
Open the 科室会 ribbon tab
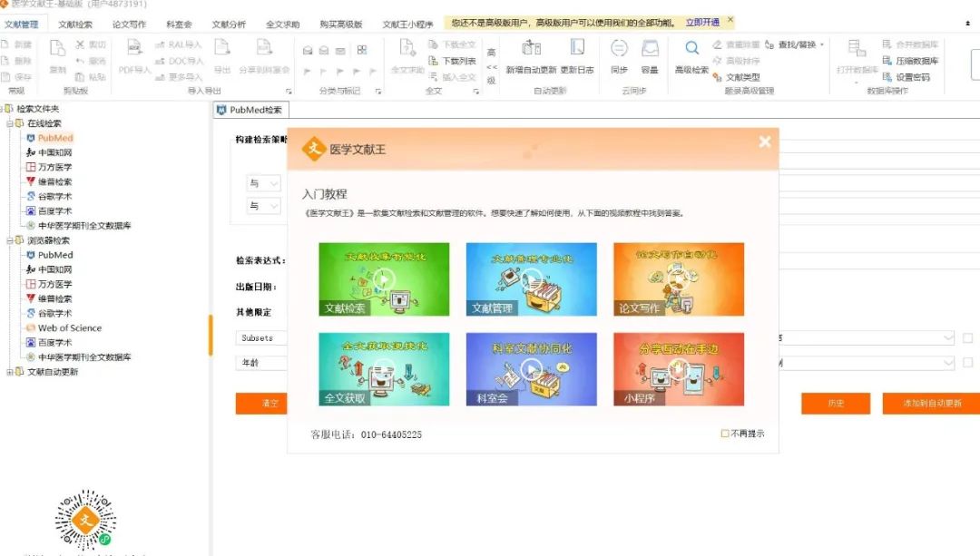(x=179, y=24)
